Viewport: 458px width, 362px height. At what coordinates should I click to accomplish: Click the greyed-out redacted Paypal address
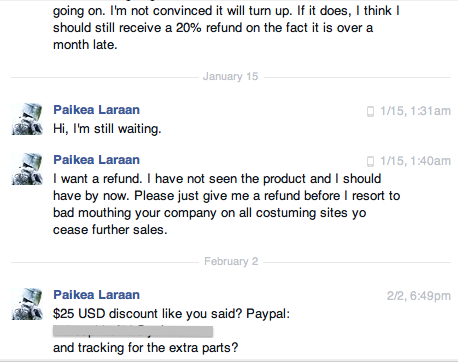click(x=133, y=331)
